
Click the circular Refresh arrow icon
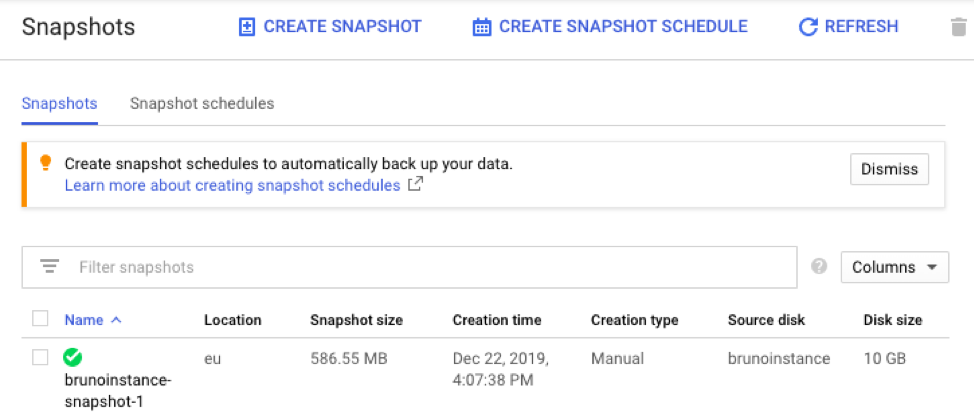[808, 27]
